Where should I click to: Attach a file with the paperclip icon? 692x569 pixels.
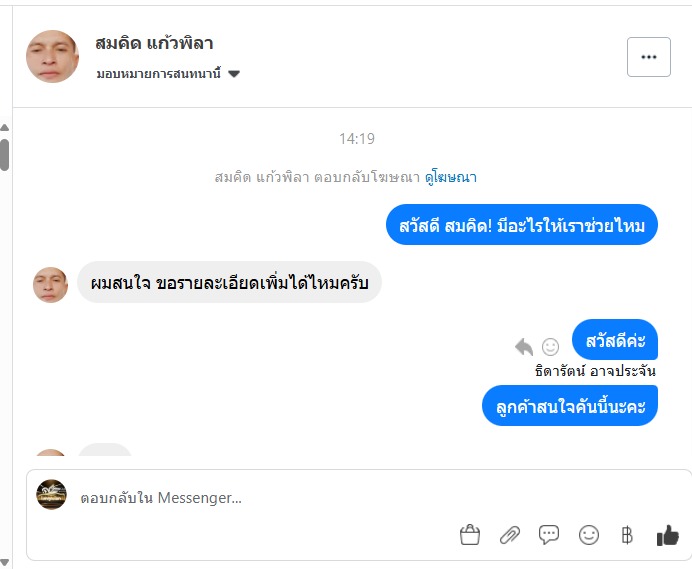510,535
